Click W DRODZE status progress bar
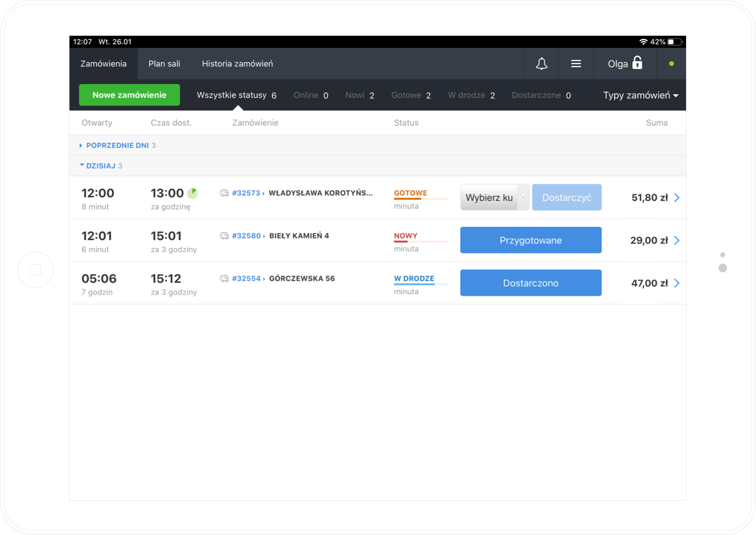This screenshot has width=756, height=535. (x=421, y=284)
